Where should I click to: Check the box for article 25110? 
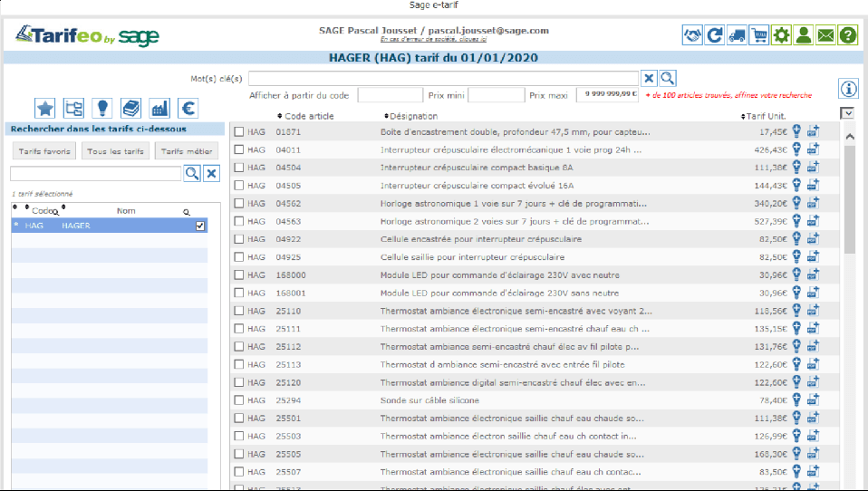238,311
